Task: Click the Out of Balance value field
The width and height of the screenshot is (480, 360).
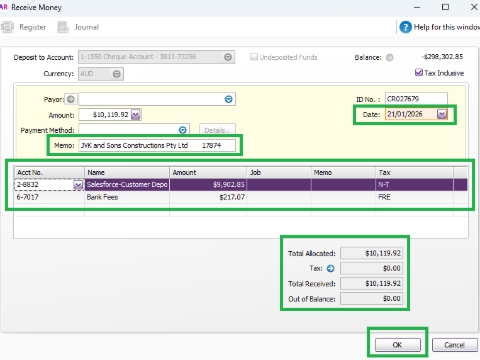Action: (371, 299)
